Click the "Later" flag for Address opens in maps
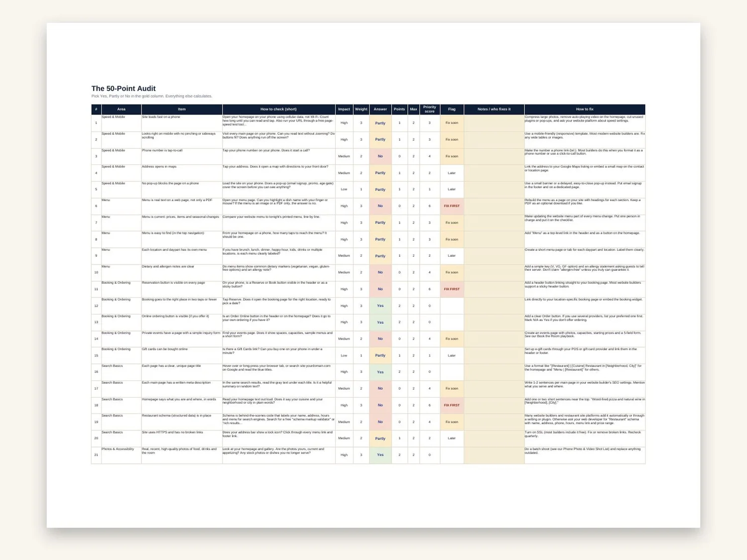 coord(452,173)
